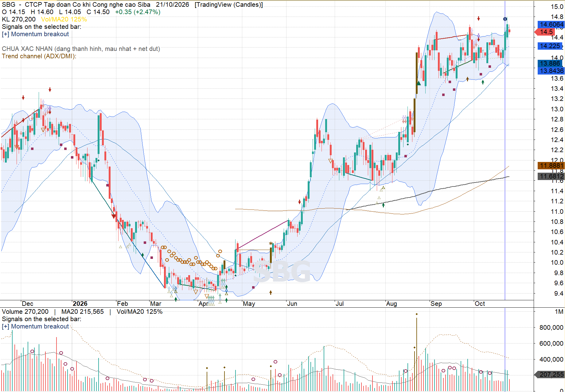Click the [TradingView (Candles)] style label
Screen dimensions: 565x392
tap(228, 5)
